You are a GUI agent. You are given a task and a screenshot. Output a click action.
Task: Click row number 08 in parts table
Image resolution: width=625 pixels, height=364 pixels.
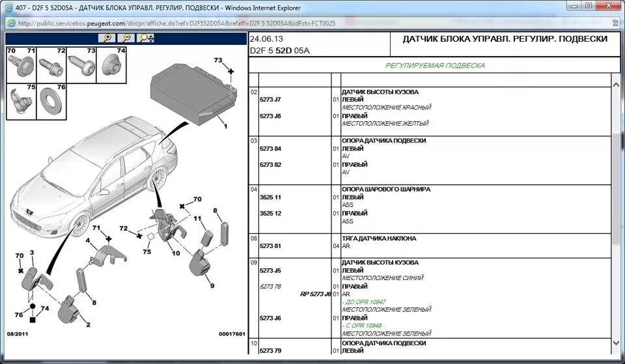point(254,238)
